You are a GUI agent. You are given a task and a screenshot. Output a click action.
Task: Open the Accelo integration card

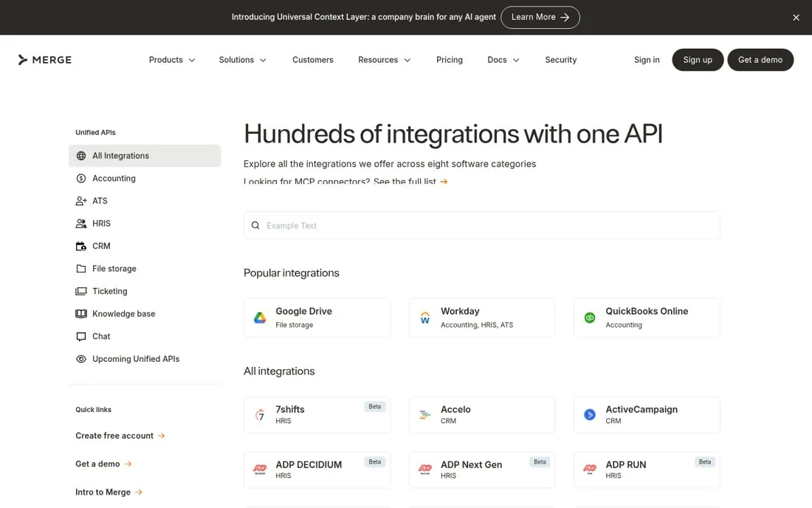point(481,415)
